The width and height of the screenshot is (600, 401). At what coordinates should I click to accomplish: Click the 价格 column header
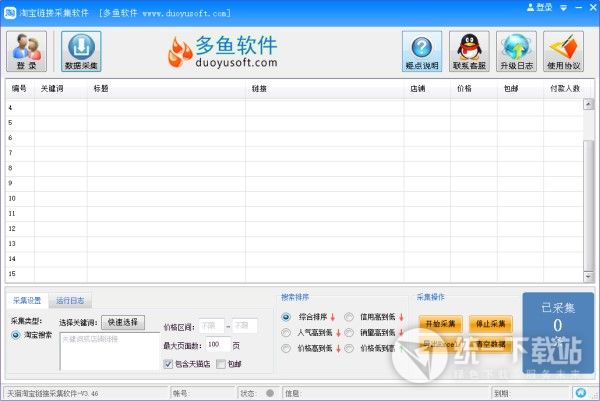coord(474,89)
